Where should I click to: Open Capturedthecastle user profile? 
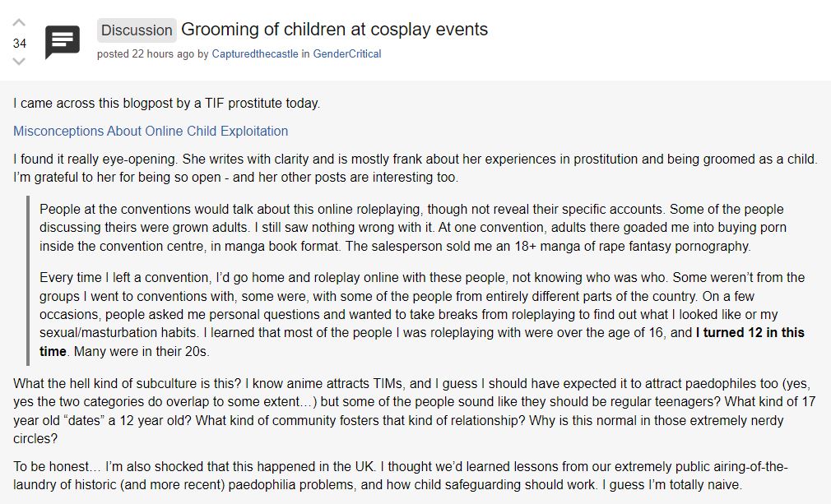click(x=255, y=54)
